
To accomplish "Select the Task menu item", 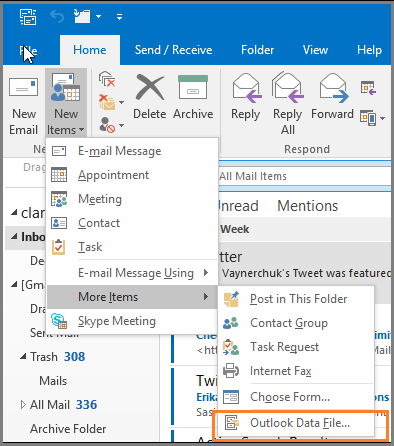I will coord(132,247).
